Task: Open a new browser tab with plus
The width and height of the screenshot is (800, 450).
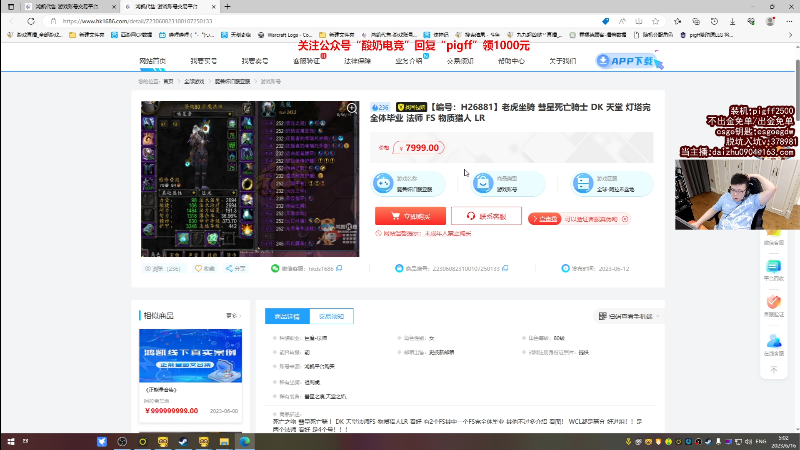Action: coord(228,7)
